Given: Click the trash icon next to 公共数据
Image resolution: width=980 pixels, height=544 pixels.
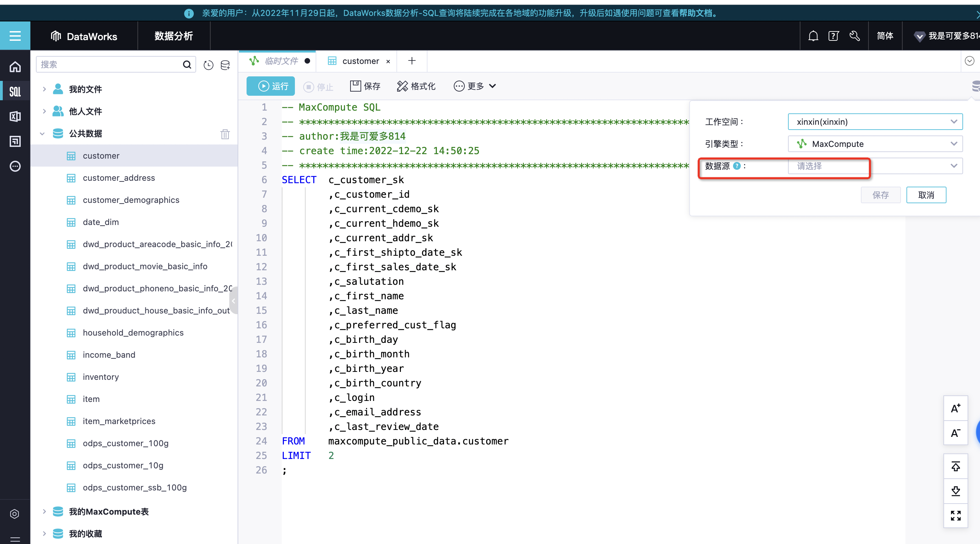Looking at the screenshot, I should [225, 134].
